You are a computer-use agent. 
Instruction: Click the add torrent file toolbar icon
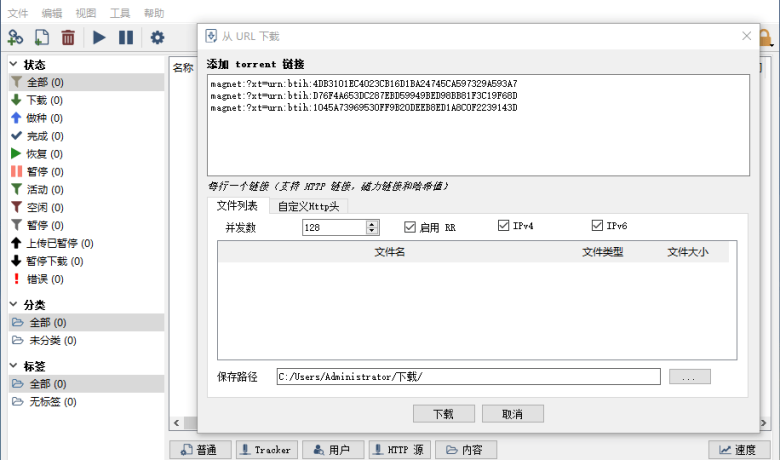click(x=42, y=37)
